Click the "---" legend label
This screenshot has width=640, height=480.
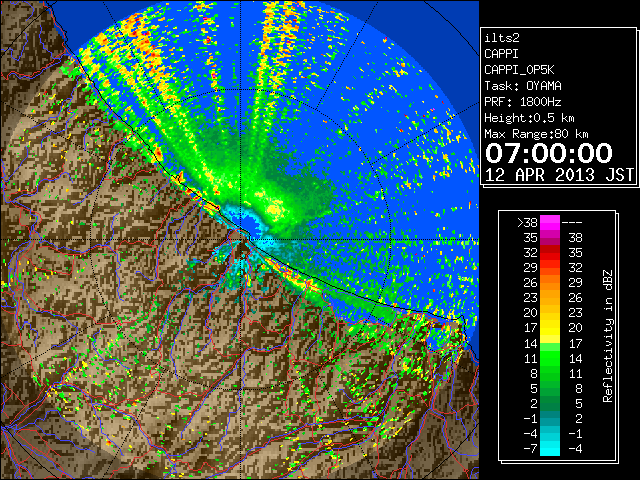pyautogui.click(x=572, y=222)
